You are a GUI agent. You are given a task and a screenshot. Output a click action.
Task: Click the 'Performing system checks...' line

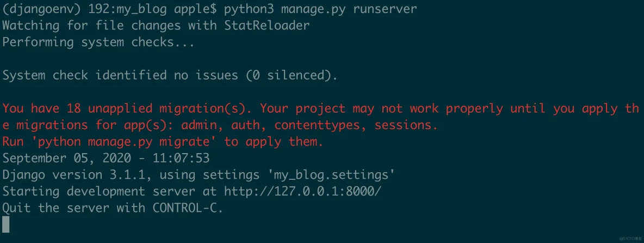tap(98, 42)
